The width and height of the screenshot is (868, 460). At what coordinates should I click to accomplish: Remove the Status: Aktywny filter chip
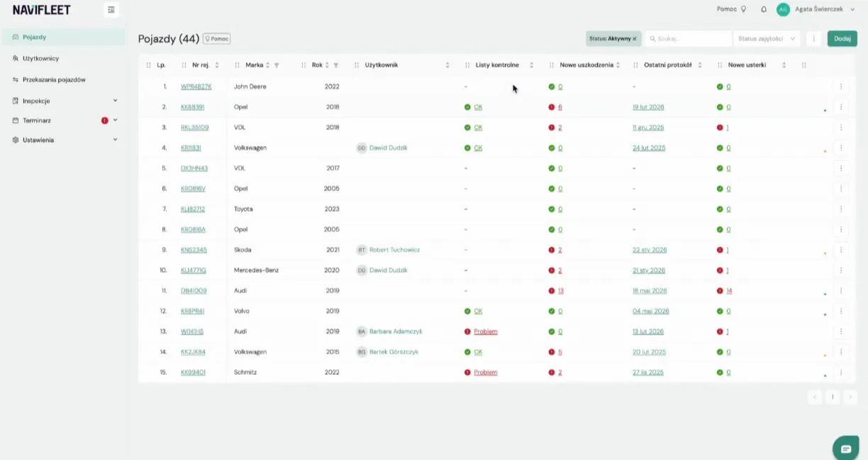coord(635,38)
